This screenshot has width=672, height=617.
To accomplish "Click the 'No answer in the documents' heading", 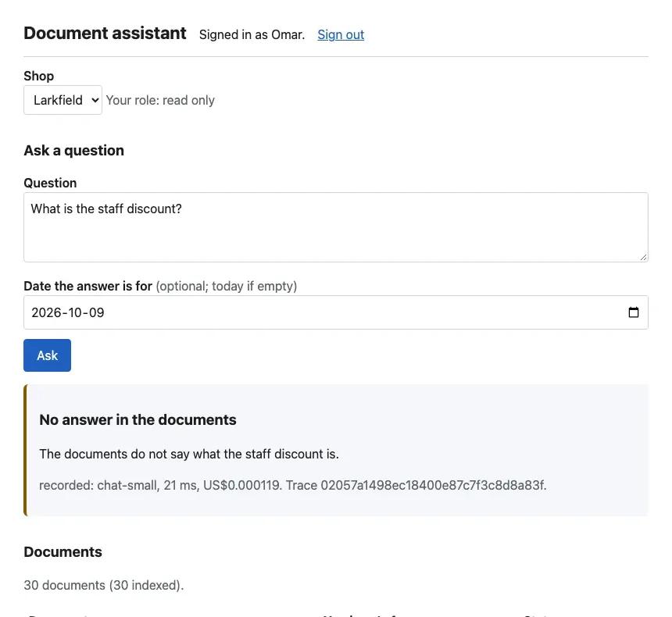I will click(138, 419).
